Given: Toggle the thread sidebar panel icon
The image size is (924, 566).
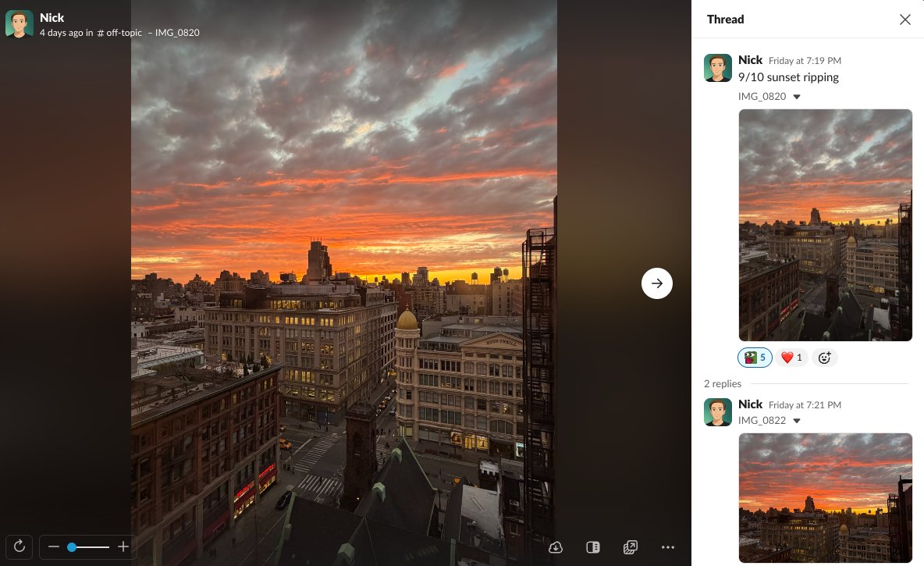Looking at the screenshot, I should [x=593, y=547].
